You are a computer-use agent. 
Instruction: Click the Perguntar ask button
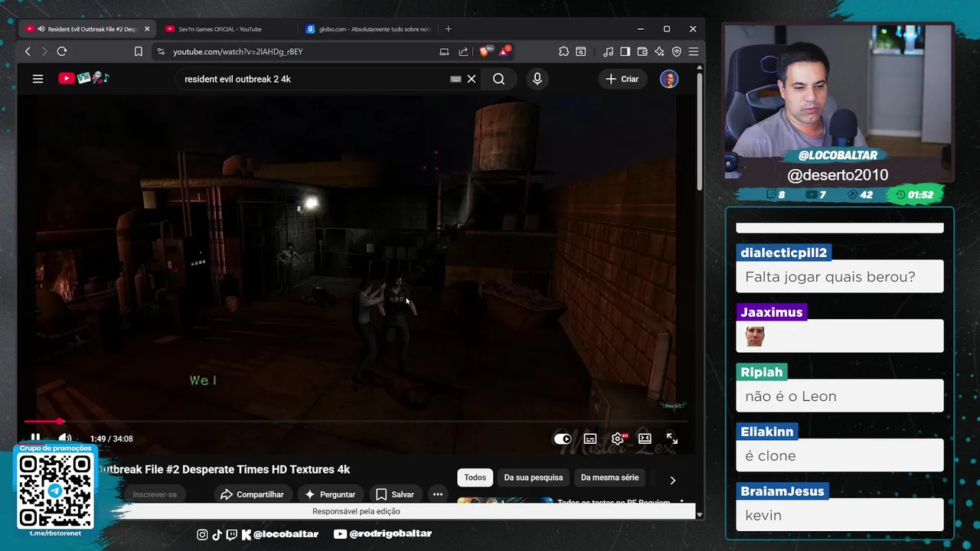(330, 494)
